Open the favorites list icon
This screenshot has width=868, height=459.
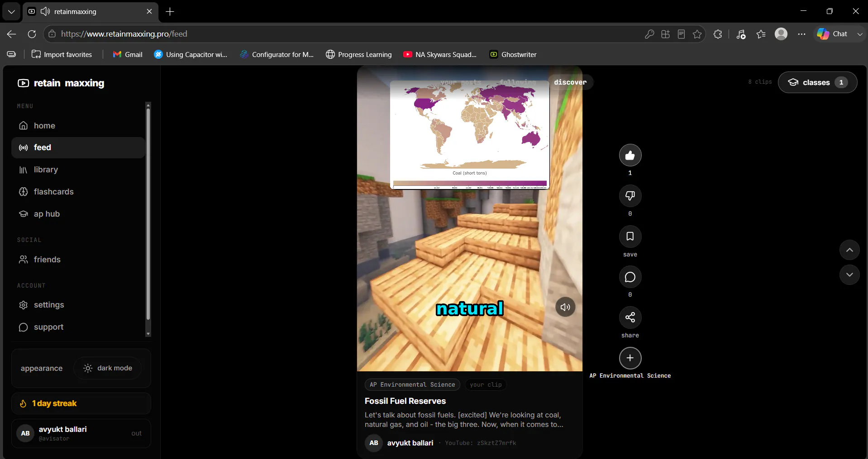[761, 34]
